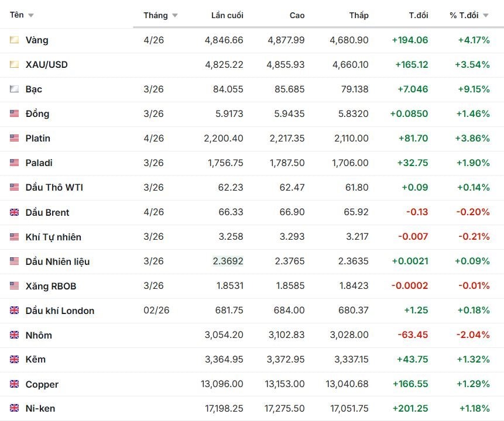Open the Dầu Thô WTI link

tap(54, 188)
